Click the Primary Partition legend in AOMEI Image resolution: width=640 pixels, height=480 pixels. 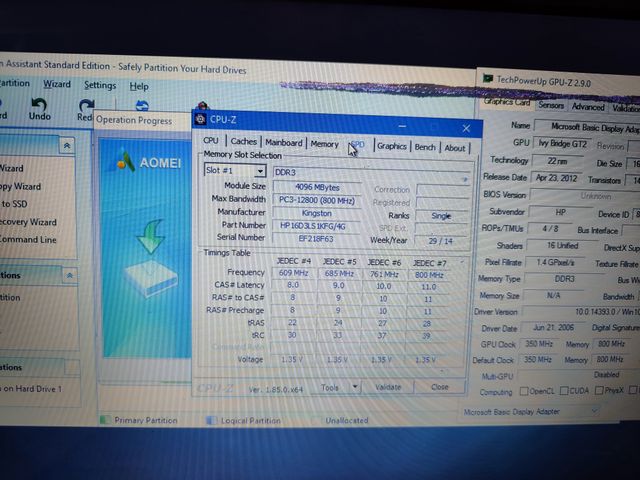tap(139, 420)
